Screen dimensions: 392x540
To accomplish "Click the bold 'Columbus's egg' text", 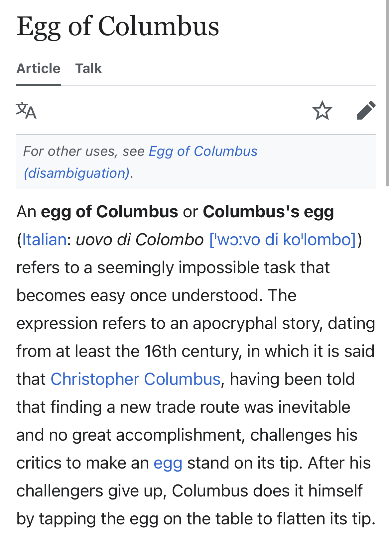I will coord(268,212).
